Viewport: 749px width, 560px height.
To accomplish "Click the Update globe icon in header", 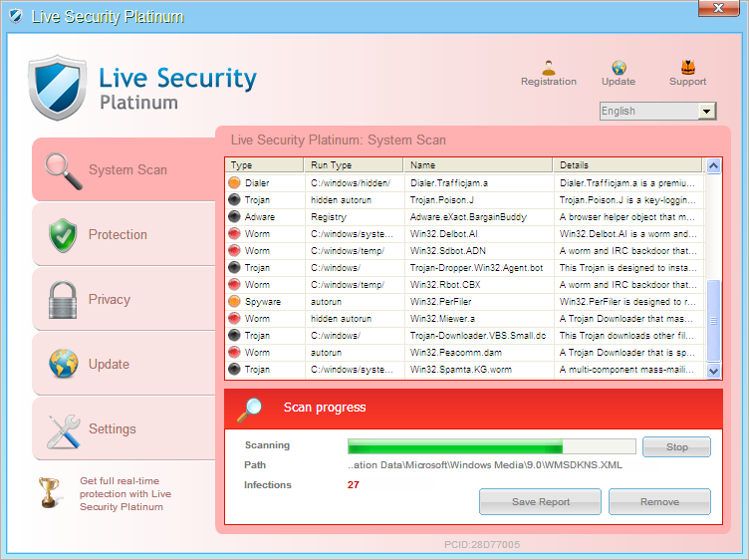I will click(x=619, y=68).
